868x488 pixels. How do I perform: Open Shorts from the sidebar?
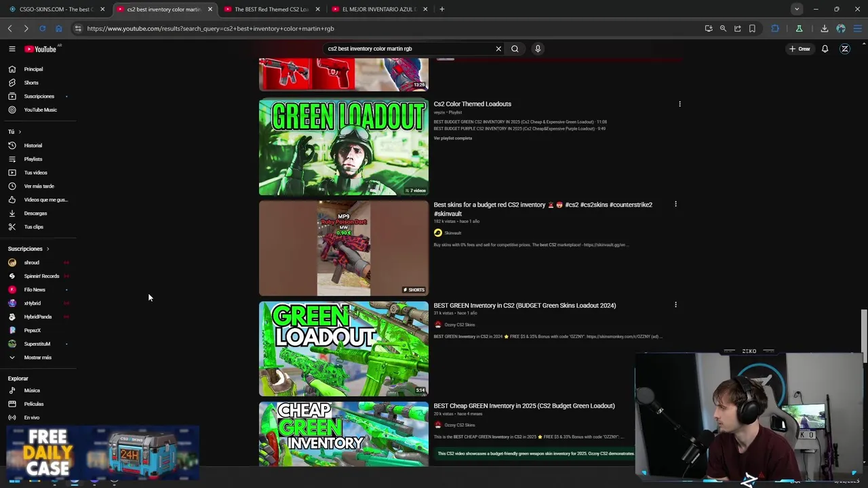pyautogui.click(x=31, y=83)
